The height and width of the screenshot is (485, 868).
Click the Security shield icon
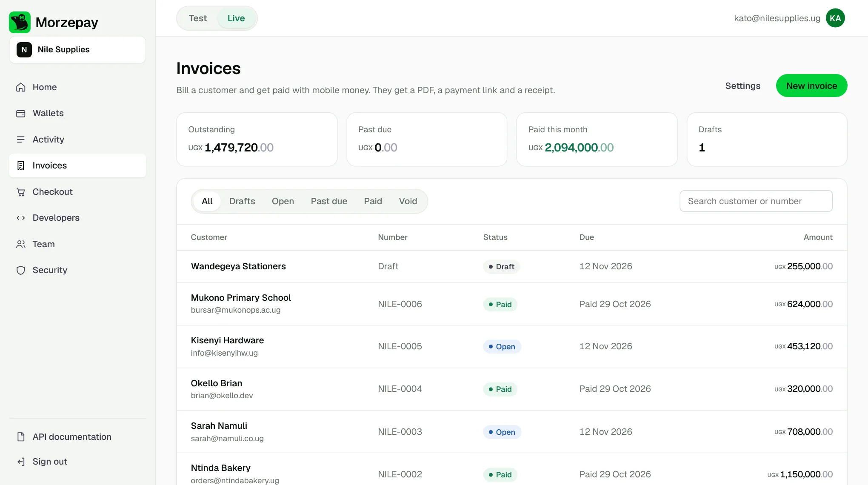21,270
